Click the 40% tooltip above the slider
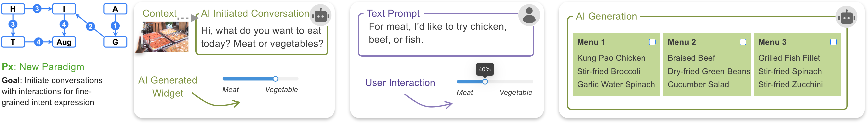 click(485, 69)
